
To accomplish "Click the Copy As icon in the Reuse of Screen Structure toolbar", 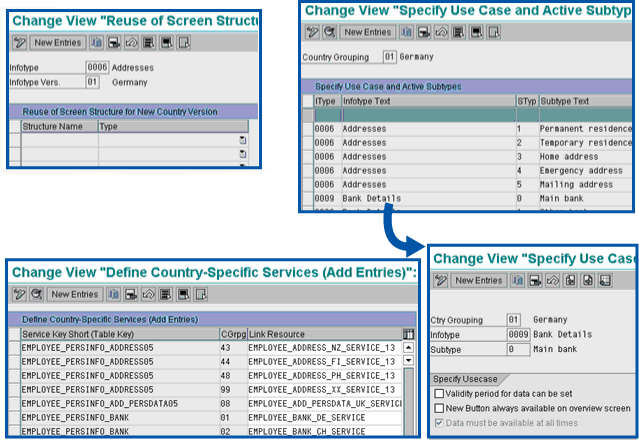I will click(x=97, y=43).
